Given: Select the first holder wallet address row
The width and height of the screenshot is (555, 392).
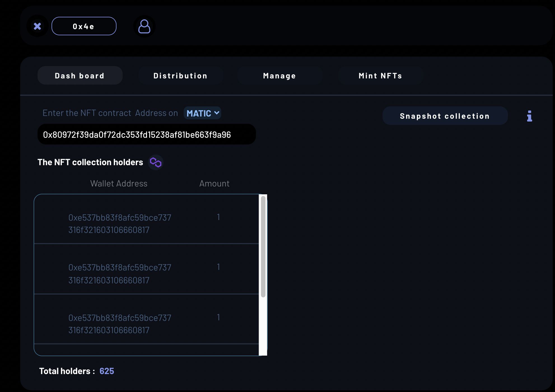Looking at the screenshot, I should click(146, 219).
